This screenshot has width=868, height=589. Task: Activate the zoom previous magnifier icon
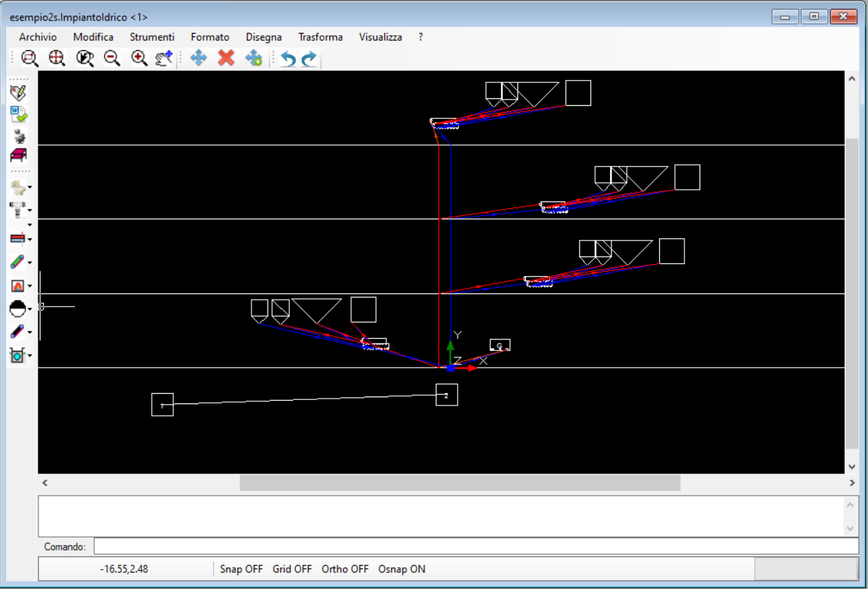pyautogui.click(x=85, y=58)
